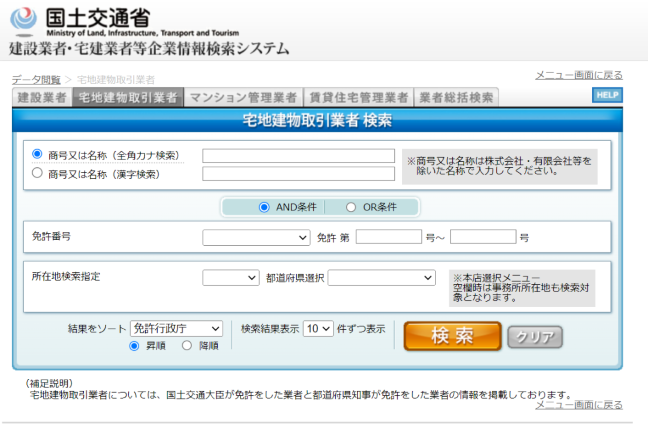Choose the AND条件 radio option
Screen dimensions: 648x424
(264, 207)
